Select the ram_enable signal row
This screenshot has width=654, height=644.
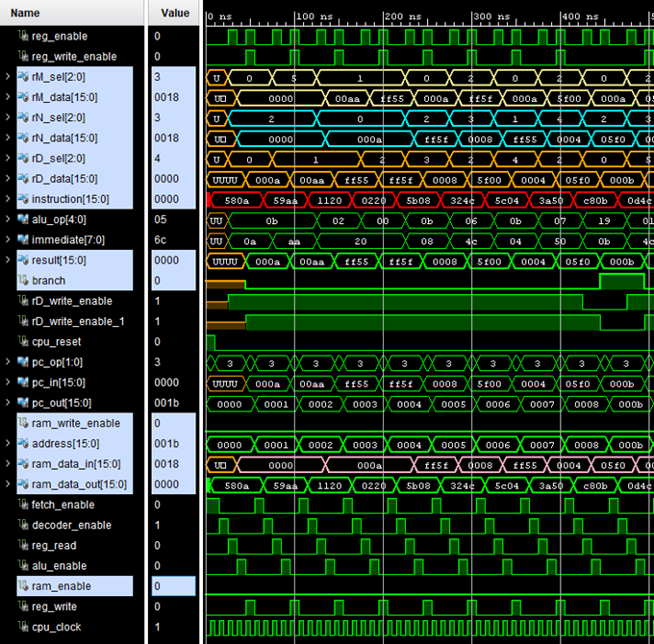[x=75, y=586]
